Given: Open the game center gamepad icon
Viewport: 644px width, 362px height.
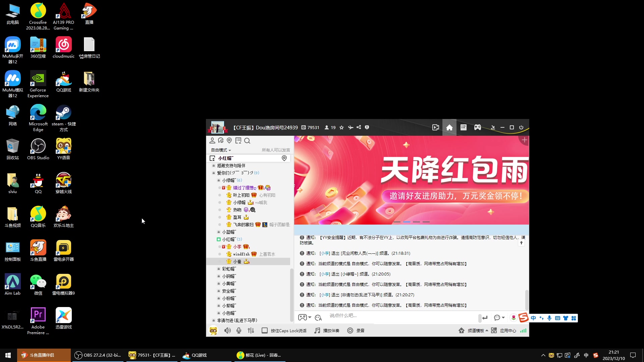Looking at the screenshot, I should (478, 127).
